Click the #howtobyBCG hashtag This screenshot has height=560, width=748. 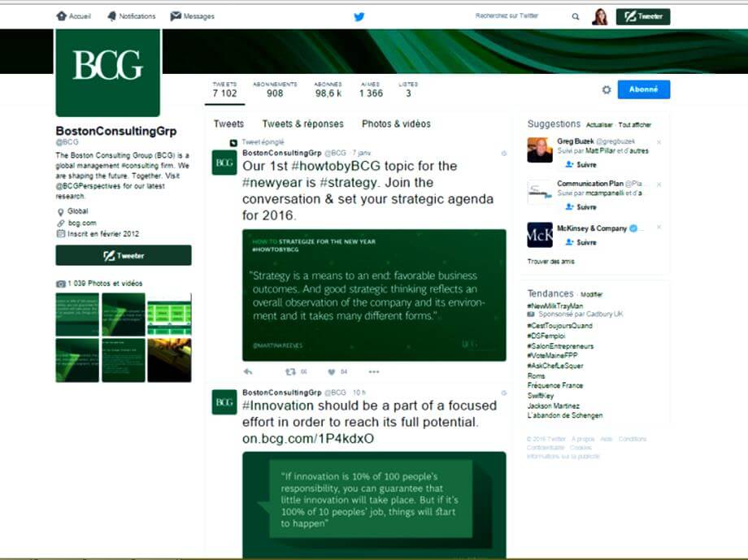pyautogui.click(x=336, y=166)
